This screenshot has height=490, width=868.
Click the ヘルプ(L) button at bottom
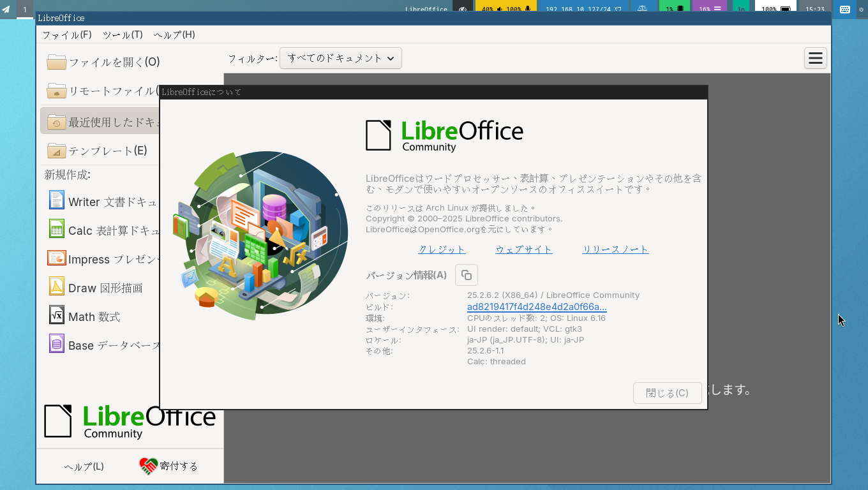[x=84, y=466]
